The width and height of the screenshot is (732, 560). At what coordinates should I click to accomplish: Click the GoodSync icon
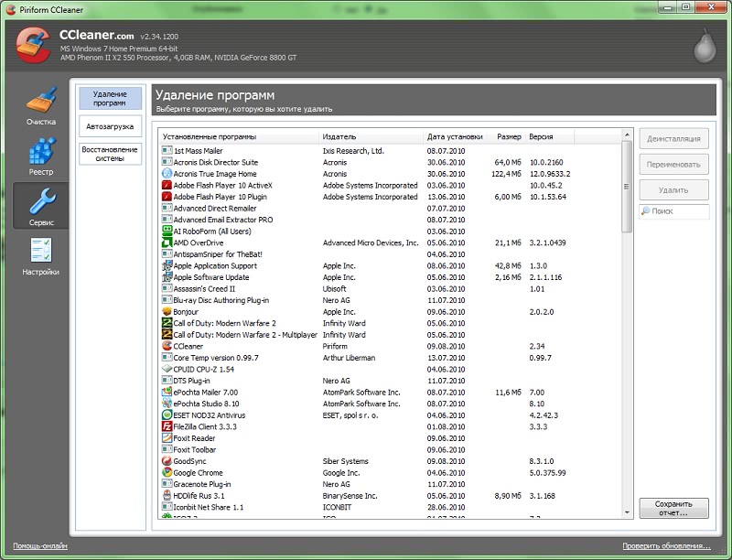click(167, 461)
